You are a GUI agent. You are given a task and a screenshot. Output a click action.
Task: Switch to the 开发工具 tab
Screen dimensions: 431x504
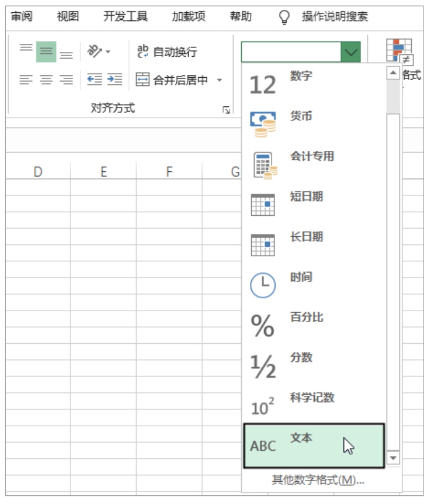pos(126,16)
